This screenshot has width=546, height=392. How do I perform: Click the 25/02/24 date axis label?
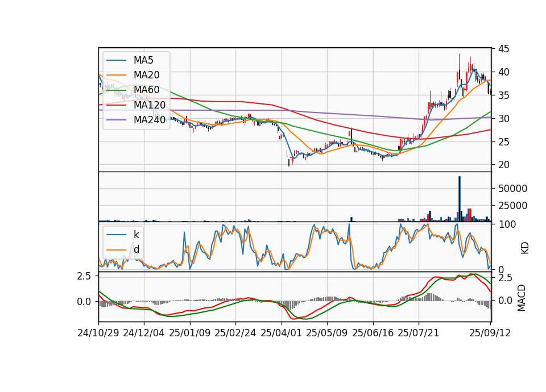click(x=235, y=333)
